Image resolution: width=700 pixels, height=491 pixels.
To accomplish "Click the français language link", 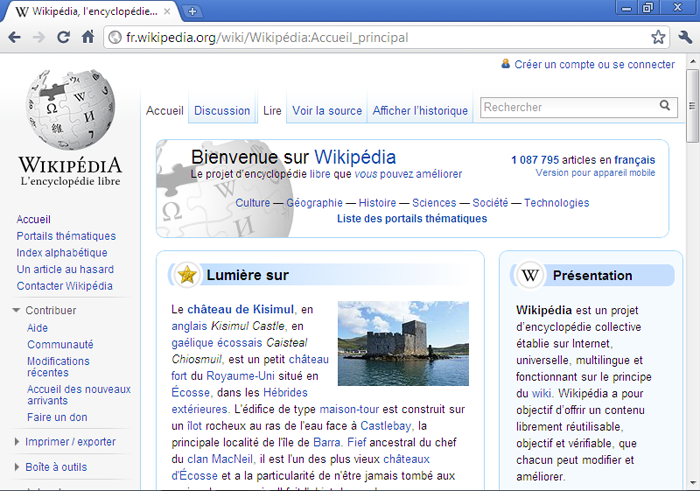I will point(634,160).
